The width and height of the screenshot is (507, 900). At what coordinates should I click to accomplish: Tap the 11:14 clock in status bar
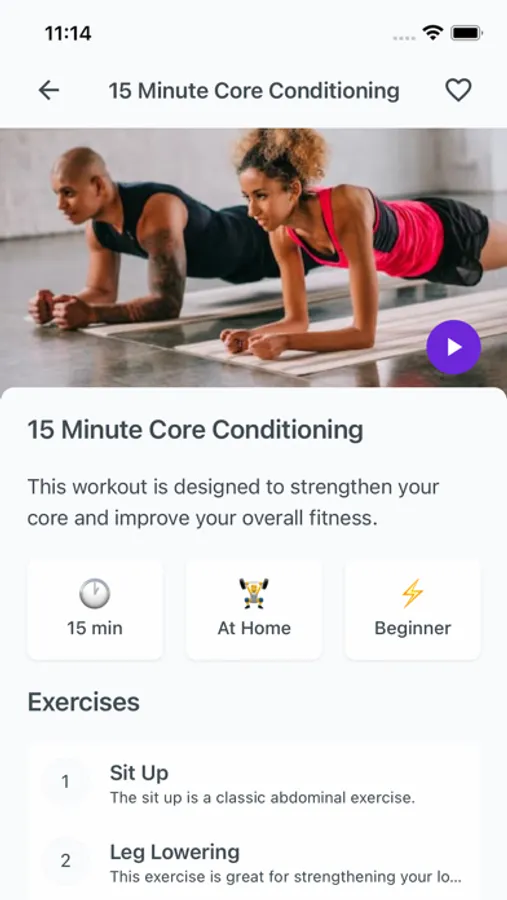coord(68,33)
